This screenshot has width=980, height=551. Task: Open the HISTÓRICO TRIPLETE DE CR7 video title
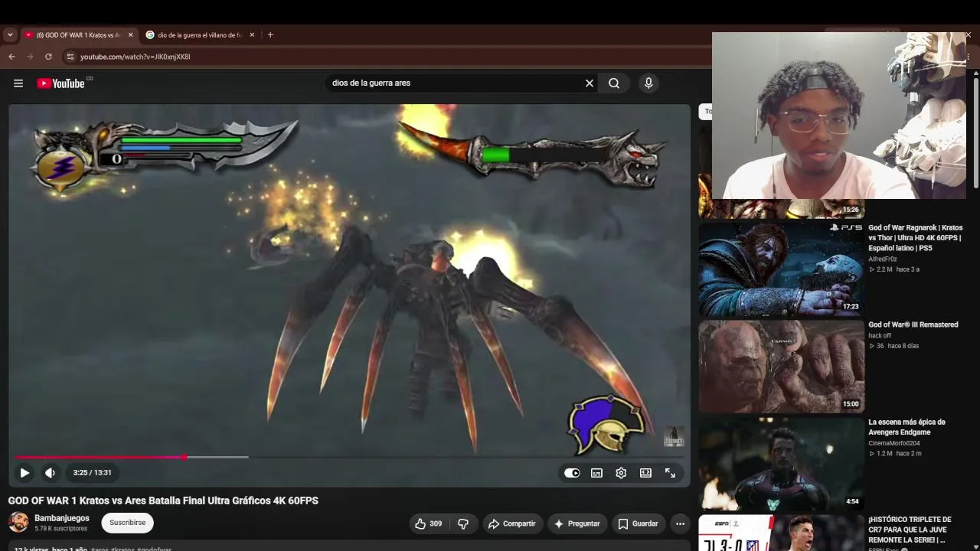(x=910, y=530)
